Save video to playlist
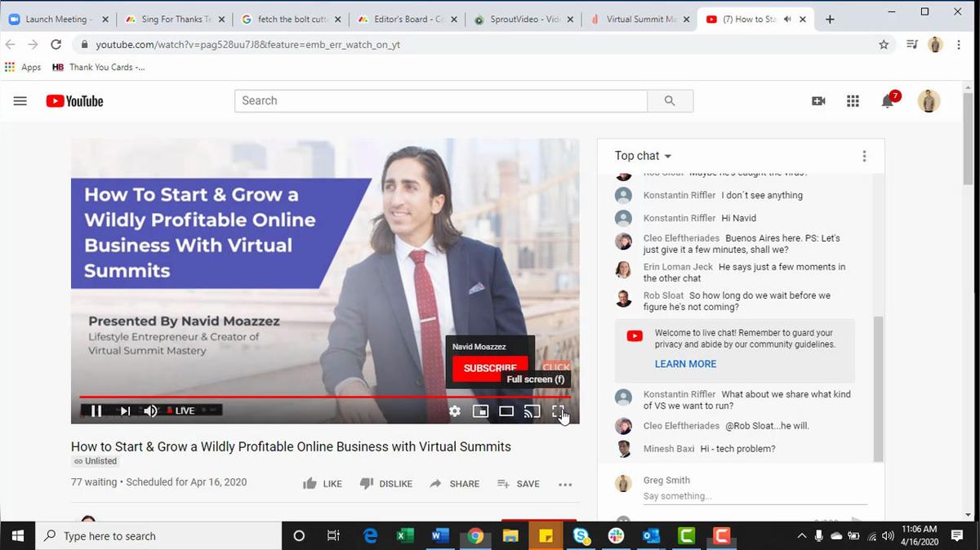 [519, 484]
